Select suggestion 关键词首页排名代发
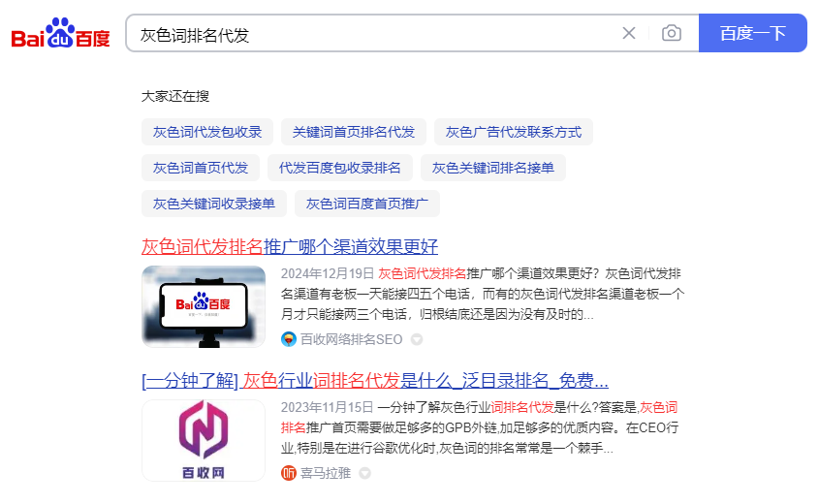The image size is (819, 504). 354,132
